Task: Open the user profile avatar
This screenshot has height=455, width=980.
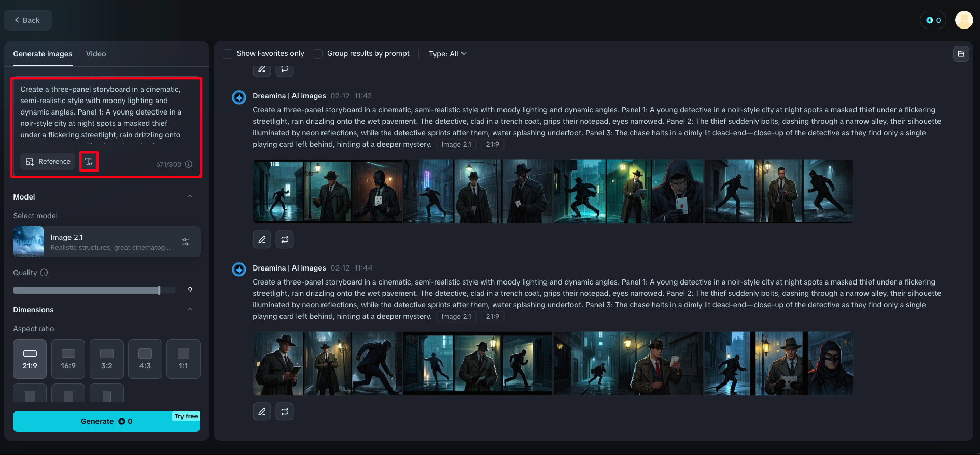Action: (x=964, y=20)
